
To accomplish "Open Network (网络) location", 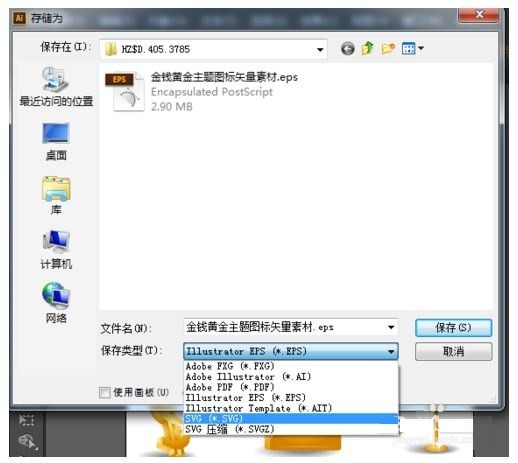I will click(56, 303).
